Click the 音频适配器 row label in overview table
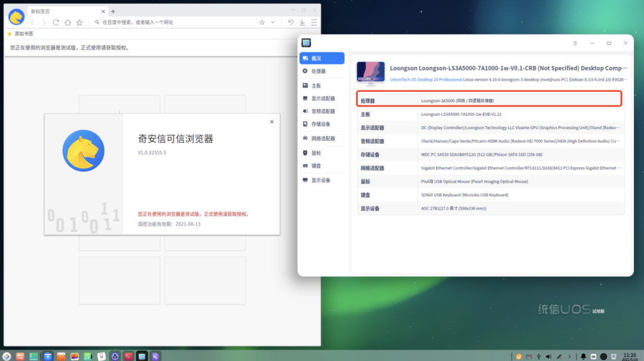The height and width of the screenshot is (361, 644). (372, 141)
